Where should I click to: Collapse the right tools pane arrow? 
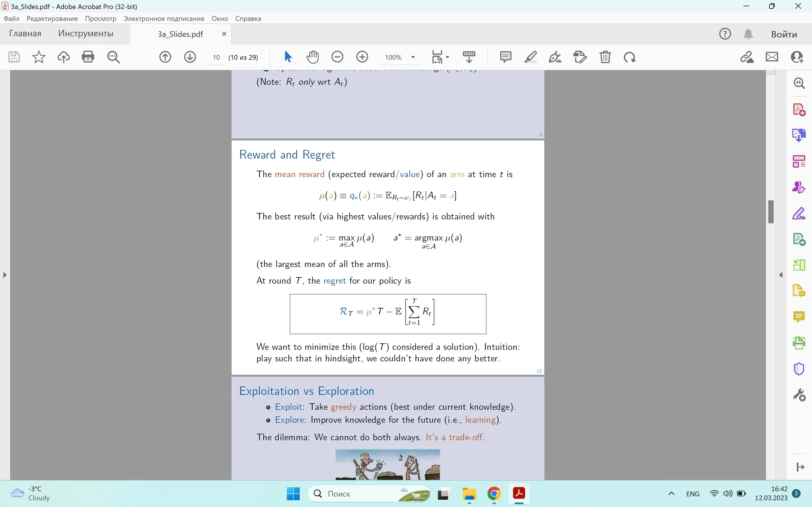click(781, 275)
